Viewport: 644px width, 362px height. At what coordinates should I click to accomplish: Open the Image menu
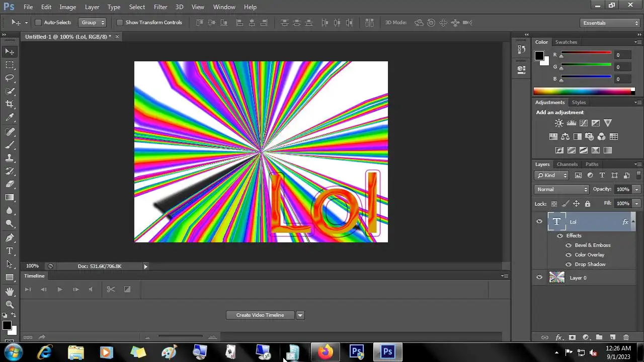pyautogui.click(x=68, y=7)
